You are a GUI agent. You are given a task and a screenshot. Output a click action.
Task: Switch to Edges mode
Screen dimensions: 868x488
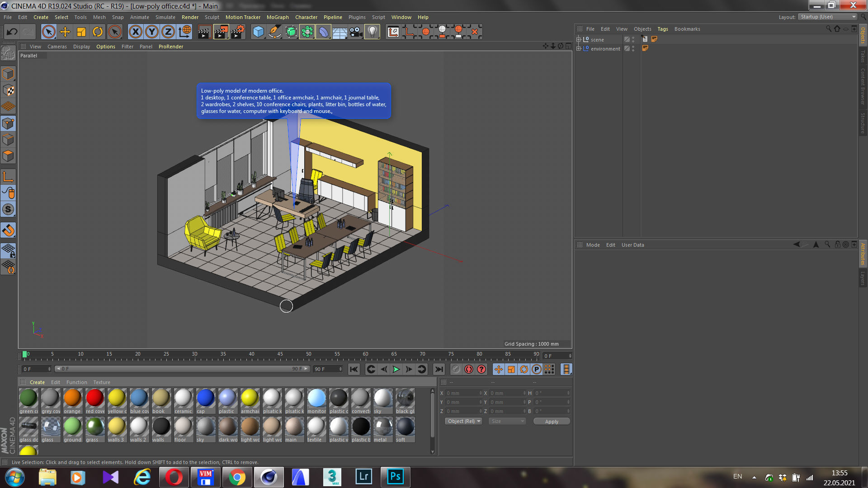(x=8, y=140)
